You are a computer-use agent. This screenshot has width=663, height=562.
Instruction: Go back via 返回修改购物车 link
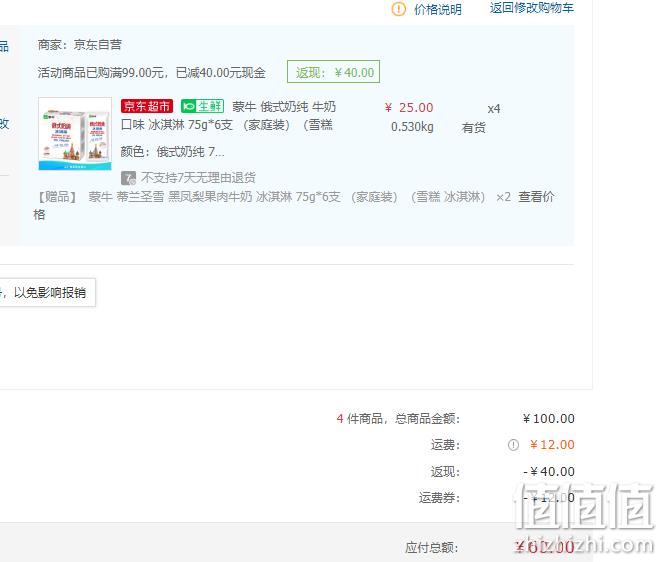[x=531, y=8]
